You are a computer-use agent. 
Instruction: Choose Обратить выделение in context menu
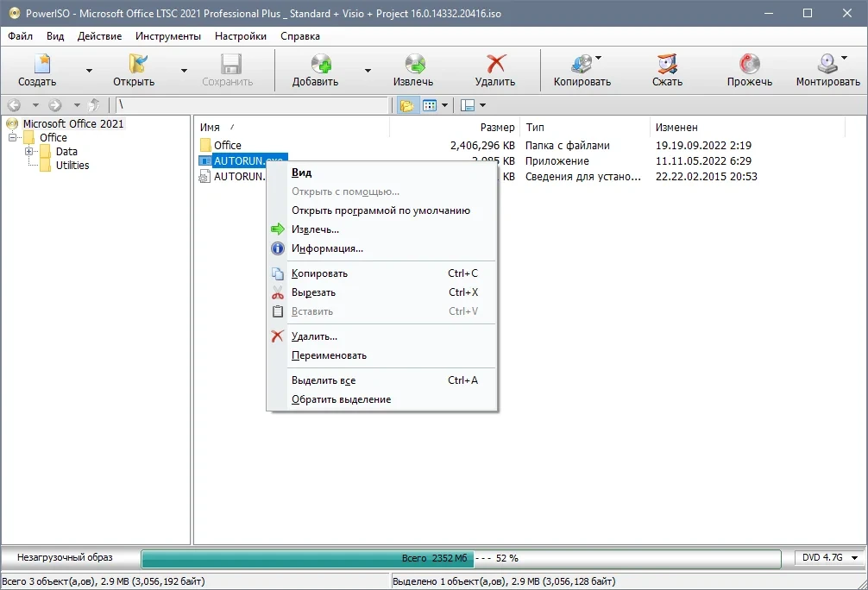coord(381,399)
